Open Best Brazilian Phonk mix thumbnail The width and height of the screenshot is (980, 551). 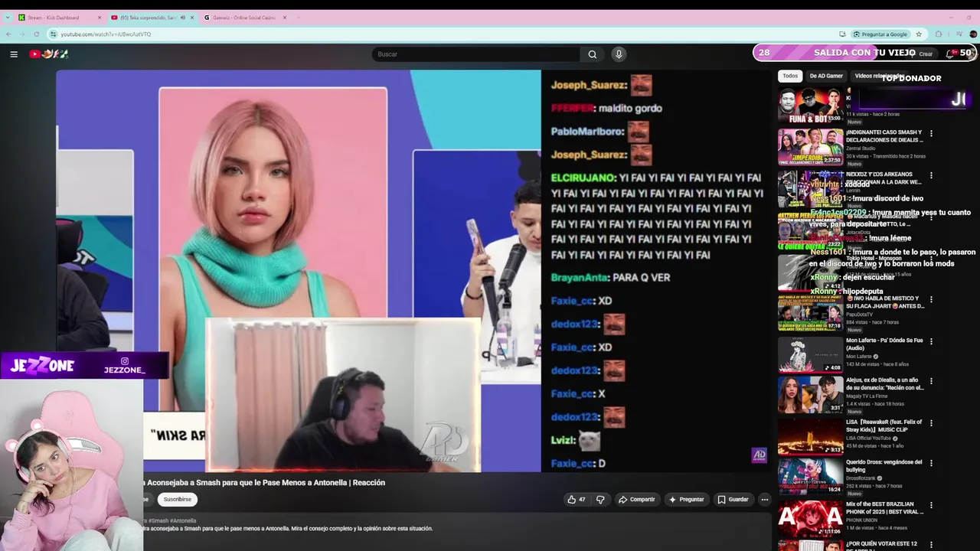[810, 518]
